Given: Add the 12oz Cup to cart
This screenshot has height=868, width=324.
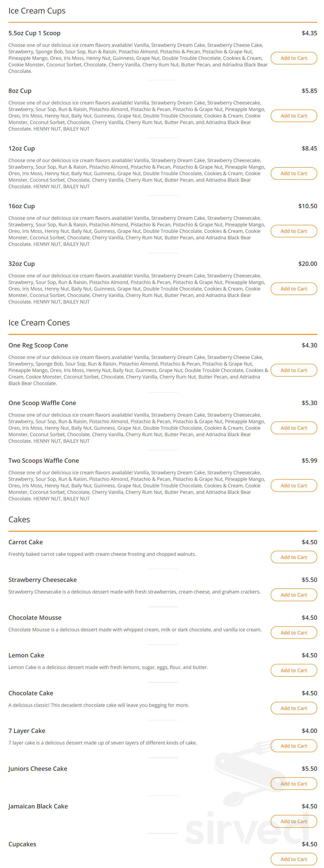Looking at the screenshot, I should 293,173.
